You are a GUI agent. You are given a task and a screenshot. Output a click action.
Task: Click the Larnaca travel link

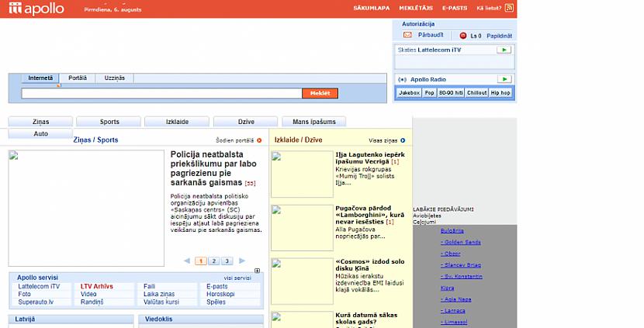click(452, 311)
